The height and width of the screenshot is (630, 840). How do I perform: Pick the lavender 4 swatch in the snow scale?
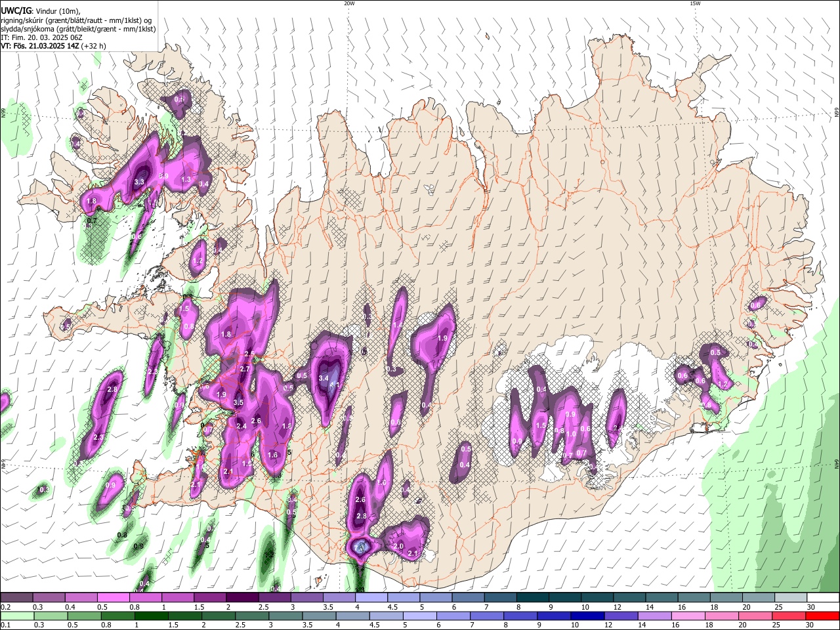tap(371, 597)
